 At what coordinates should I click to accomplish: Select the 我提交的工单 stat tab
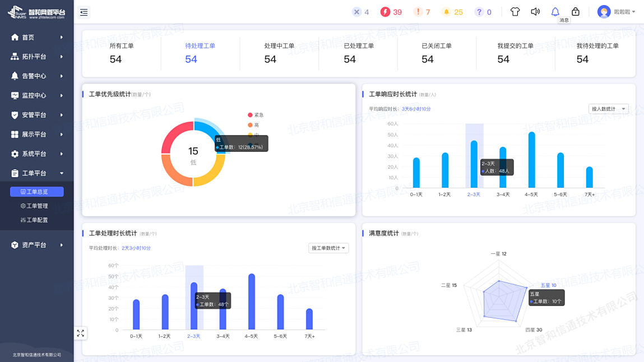[515, 53]
